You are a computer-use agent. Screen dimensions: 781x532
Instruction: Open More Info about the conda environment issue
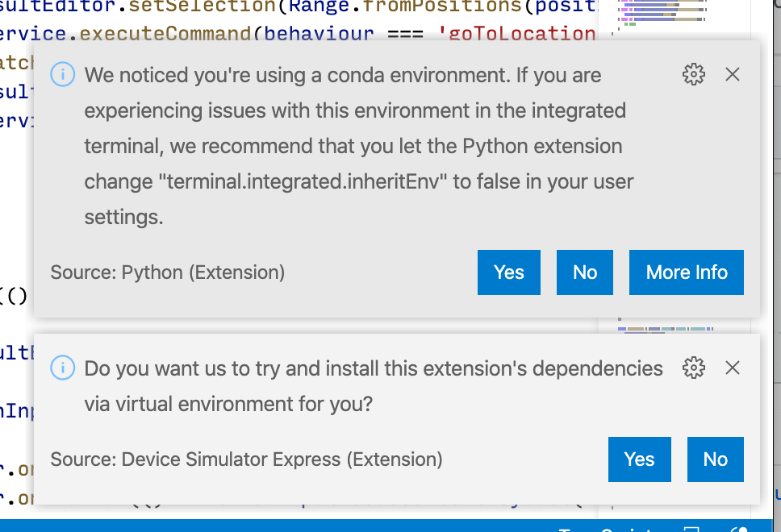click(686, 272)
